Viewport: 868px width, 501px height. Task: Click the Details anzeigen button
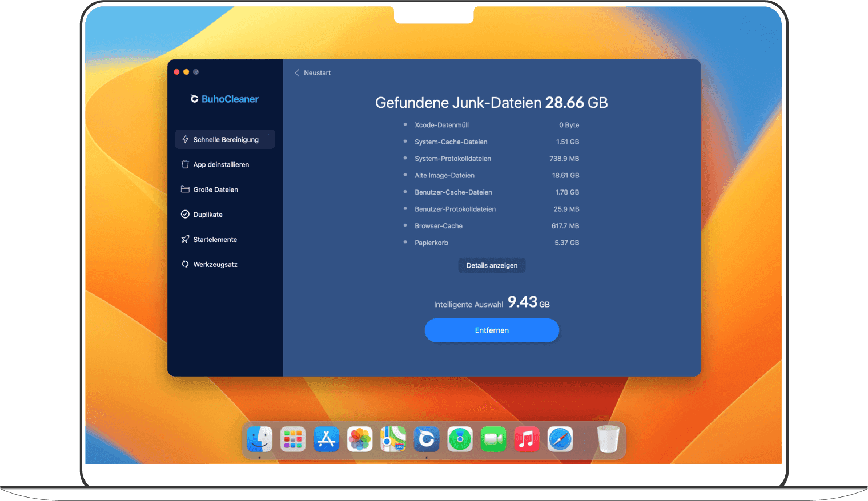492,265
